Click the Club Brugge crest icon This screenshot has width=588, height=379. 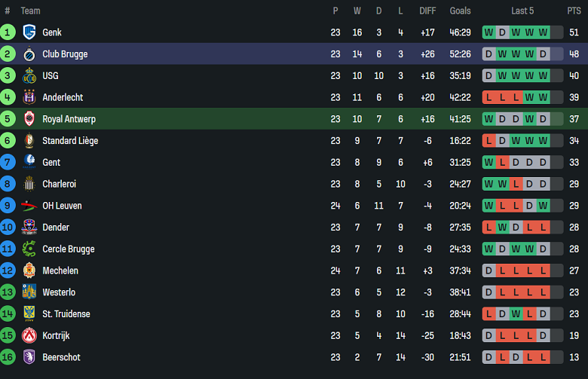(29, 54)
